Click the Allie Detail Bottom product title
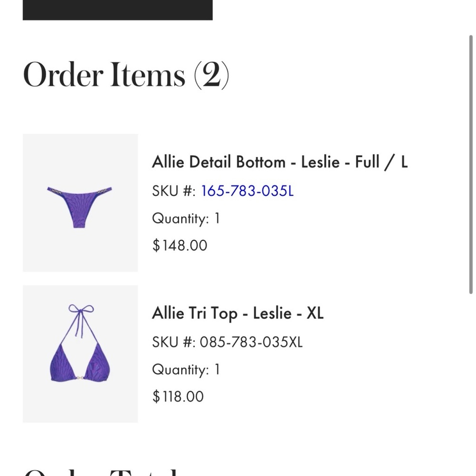476x476 pixels. 280,162
